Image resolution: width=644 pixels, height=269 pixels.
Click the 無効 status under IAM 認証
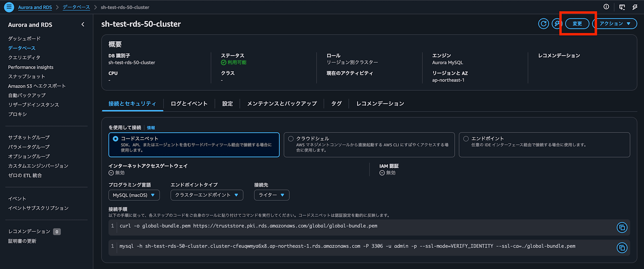click(391, 173)
